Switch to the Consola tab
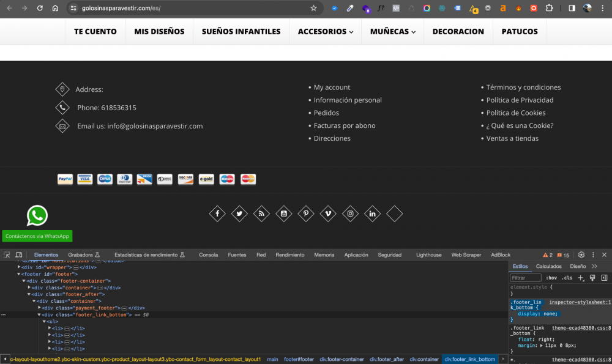This screenshot has height=364, width=612. pos(208,254)
